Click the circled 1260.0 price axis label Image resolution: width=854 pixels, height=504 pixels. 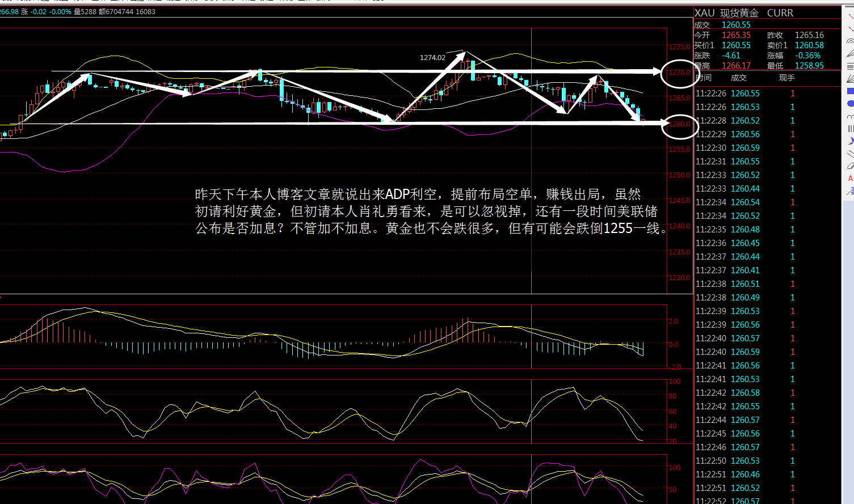pos(679,124)
